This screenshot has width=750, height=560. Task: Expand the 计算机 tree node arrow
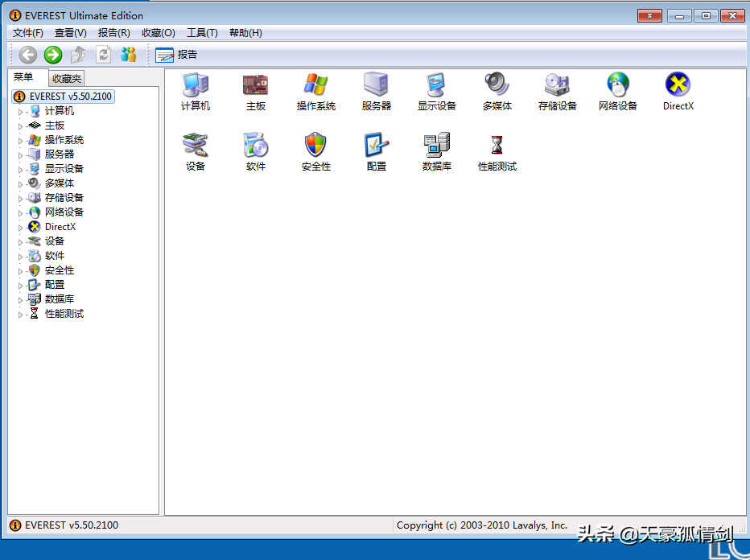[x=20, y=112]
